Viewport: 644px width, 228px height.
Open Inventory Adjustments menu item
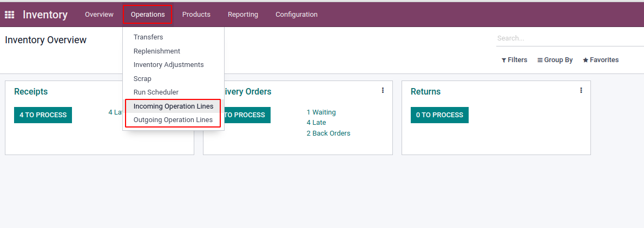coord(168,65)
